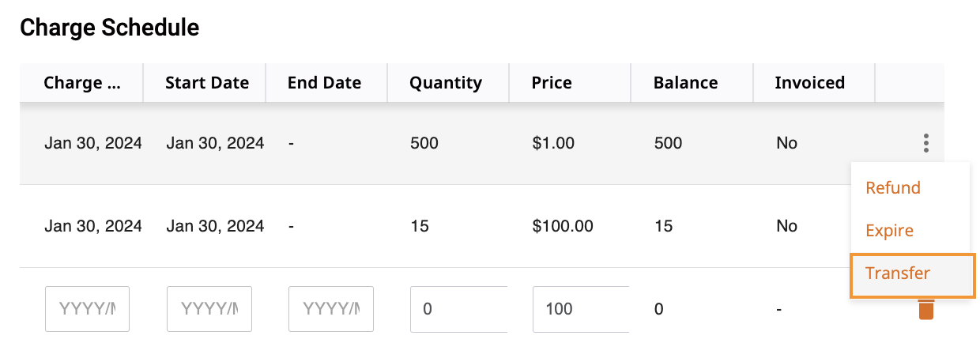Click the quantity input showing 0
This screenshot has height=343, width=980.
point(458,309)
